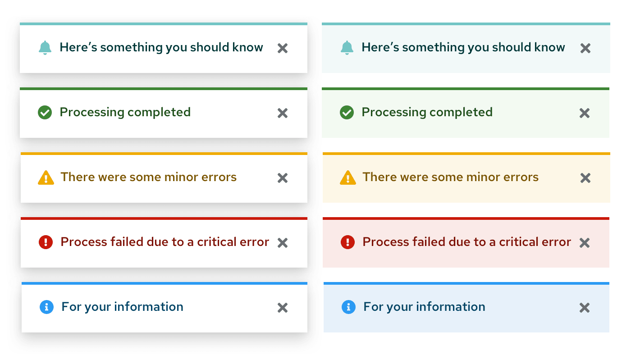This screenshot has height=364, width=631.
Task: Dismiss the green-tinted 'Processing completed' alert
Action: (x=585, y=113)
